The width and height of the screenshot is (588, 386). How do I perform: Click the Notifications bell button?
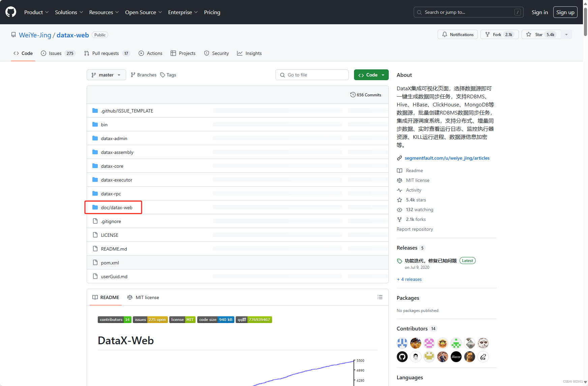click(x=458, y=34)
